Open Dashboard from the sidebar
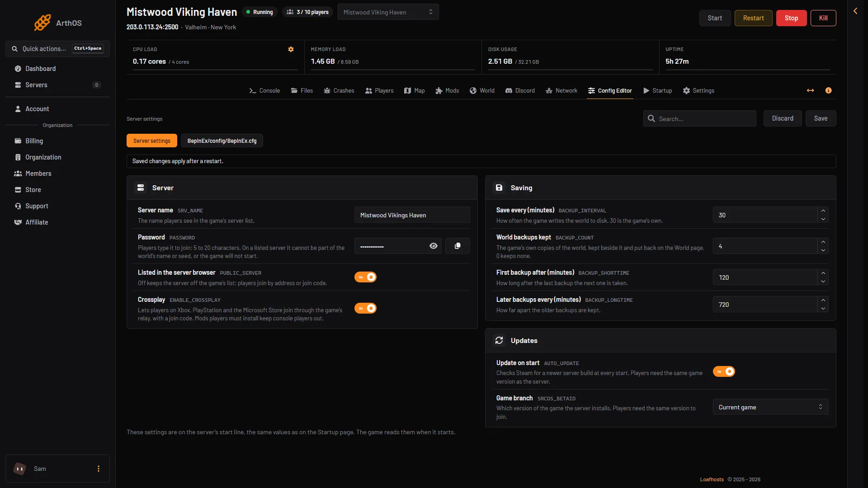 coord(57,69)
